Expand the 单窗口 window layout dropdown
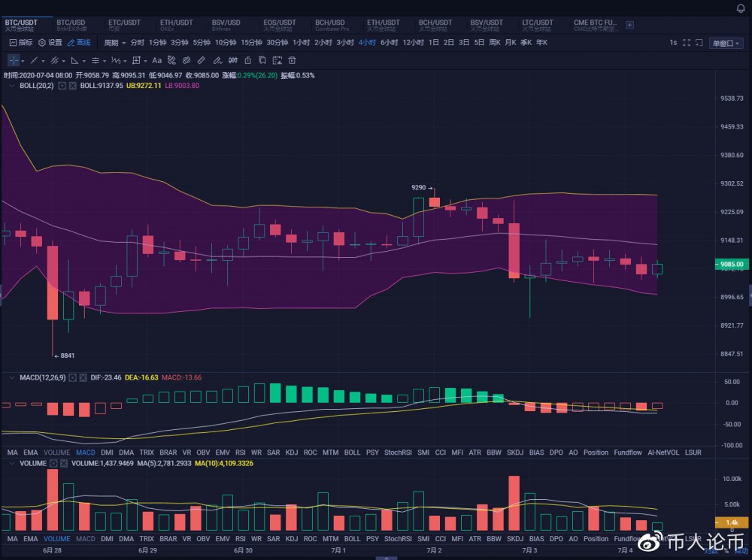This screenshot has height=560, width=752. 725,43
